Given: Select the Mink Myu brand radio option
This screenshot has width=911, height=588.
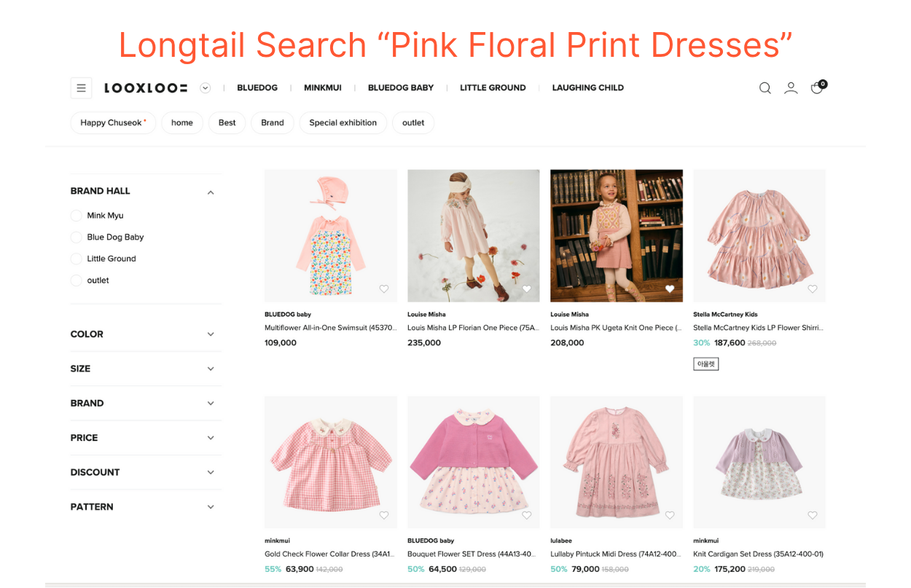Looking at the screenshot, I should point(76,216).
